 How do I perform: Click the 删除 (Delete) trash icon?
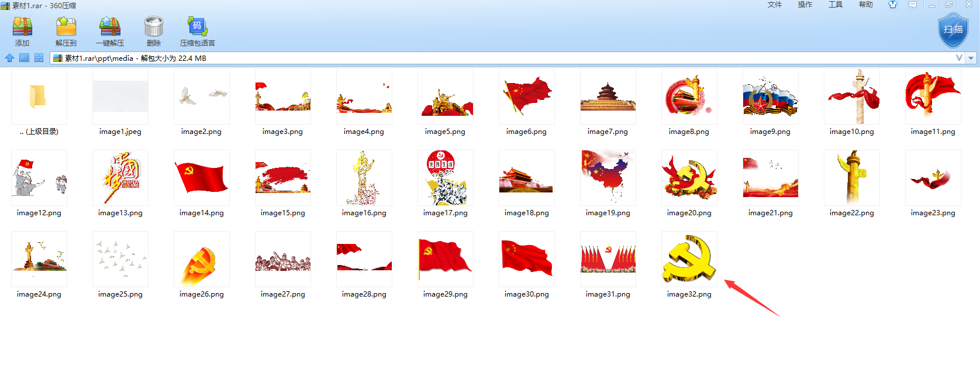154,27
